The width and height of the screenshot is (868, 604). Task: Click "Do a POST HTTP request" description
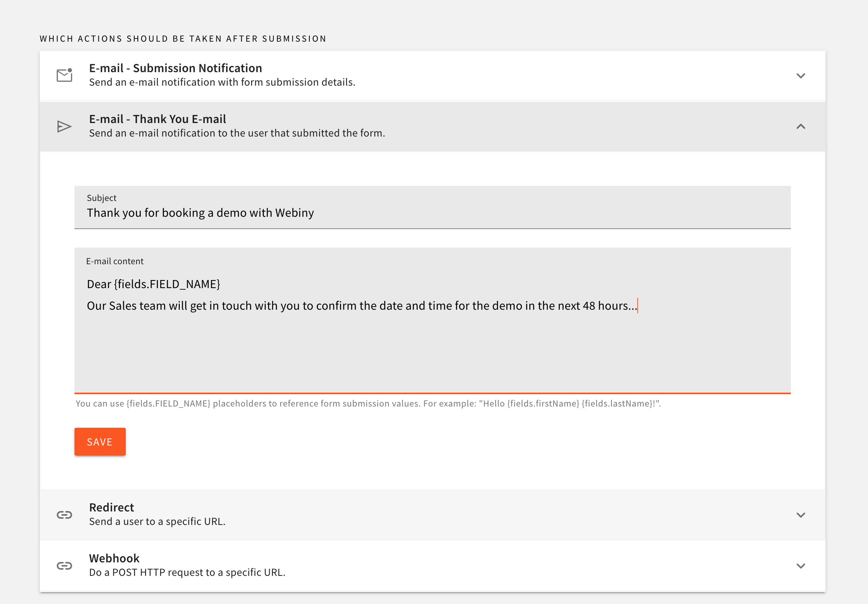[187, 573]
